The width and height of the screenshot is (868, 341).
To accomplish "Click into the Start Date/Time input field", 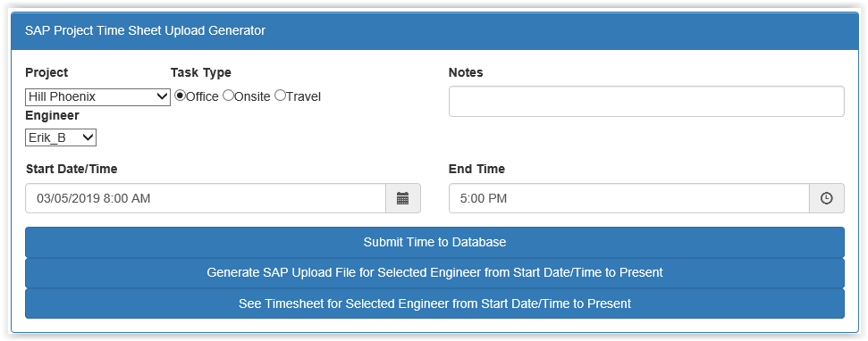I will 206,198.
